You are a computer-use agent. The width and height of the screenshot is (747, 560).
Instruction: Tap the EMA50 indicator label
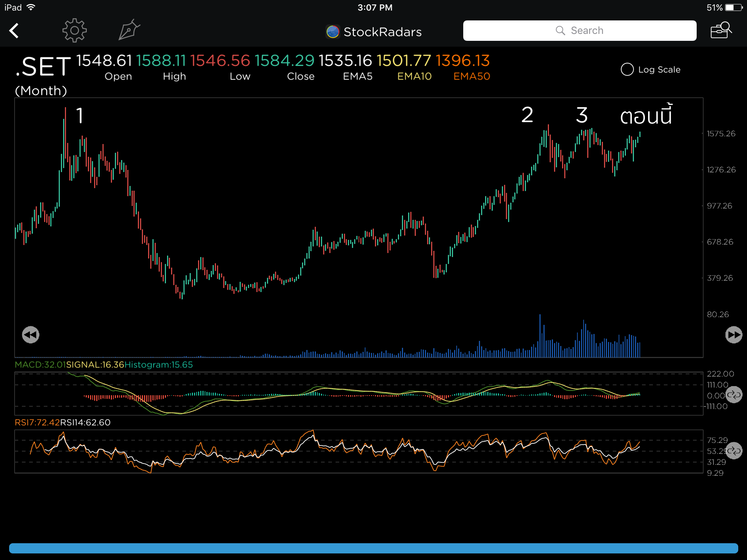click(471, 77)
